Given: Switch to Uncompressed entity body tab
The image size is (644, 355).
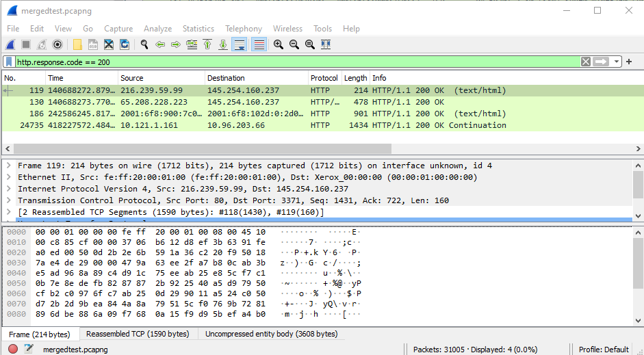Looking at the screenshot, I should point(272,334).
